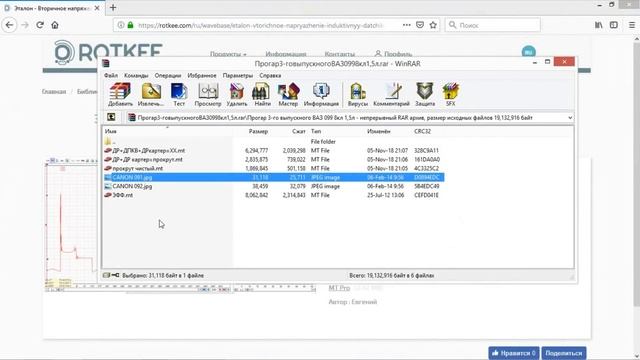Image resolution: width=640 pixels, height=360 pixels.
Task: Open a new Firefox tab
Action: pyautogui.click(x=113, y=7)
